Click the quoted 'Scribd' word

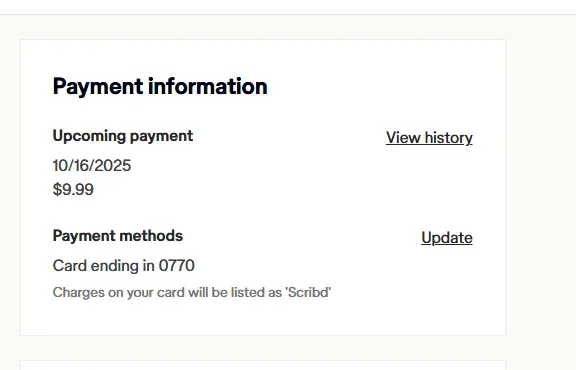308,292
